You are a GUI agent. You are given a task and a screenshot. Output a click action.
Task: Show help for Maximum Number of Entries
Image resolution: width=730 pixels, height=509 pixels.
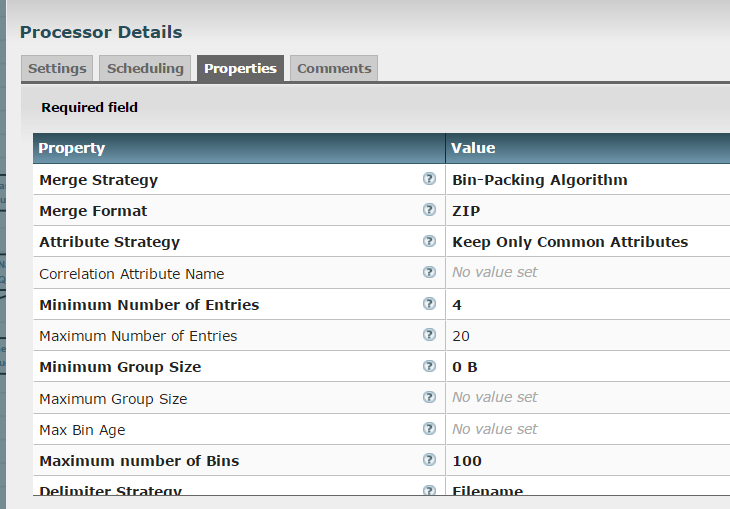(429, 335)
